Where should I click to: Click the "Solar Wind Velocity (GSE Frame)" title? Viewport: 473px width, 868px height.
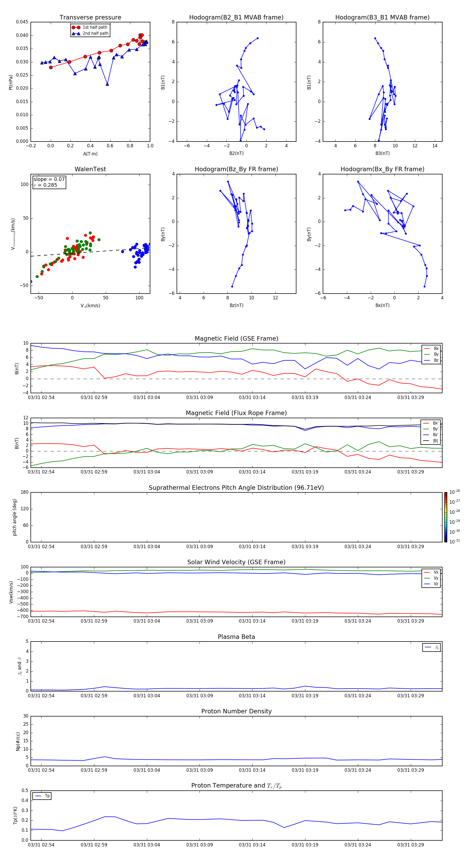pyautogui.click(x=236, y=562)
